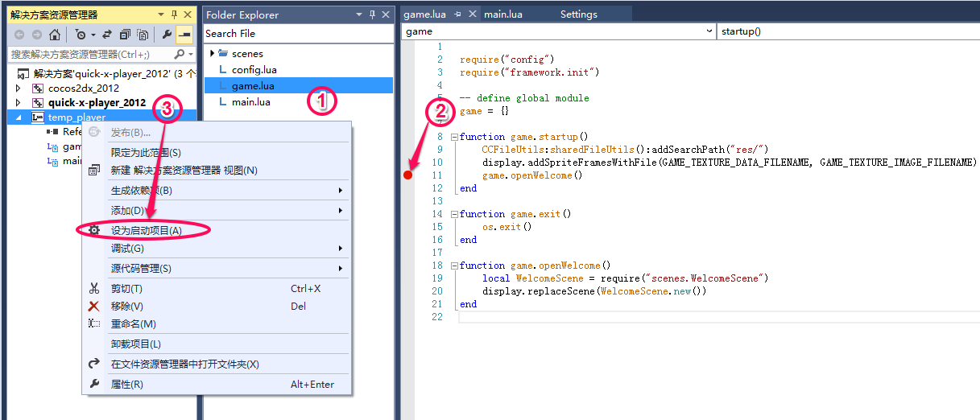Toggle the highlighted Preview Selected Items button
Viewport: 980px width, 420px height.
click(x=184, y=35)
